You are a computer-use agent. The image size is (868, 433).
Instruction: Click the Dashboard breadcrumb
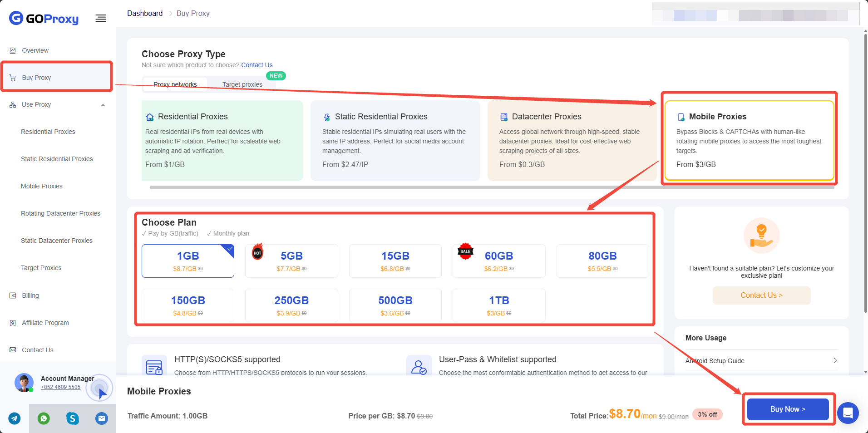tap(145, 13)
